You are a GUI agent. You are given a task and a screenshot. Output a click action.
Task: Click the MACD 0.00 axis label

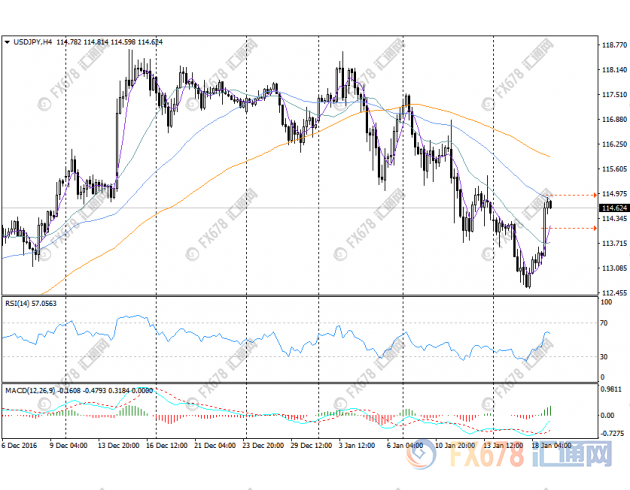[609, 414]
